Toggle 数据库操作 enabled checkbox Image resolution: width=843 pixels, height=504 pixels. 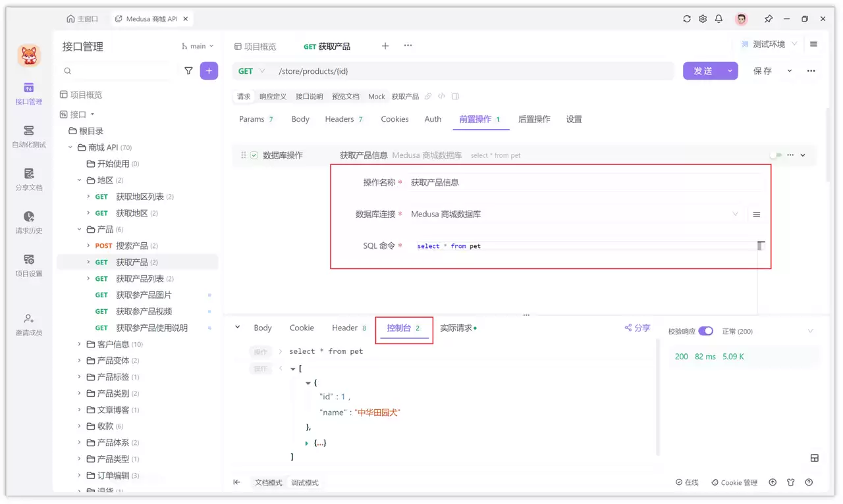[254, 155]
